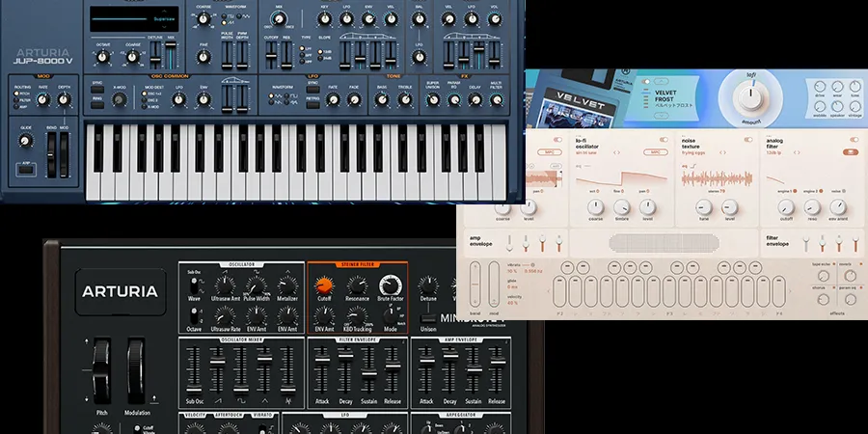This screenshot has width=868, height=434.
Task: Flip the Sub Osc Wave switch on MiniBrute
Action: click(194, 287)
